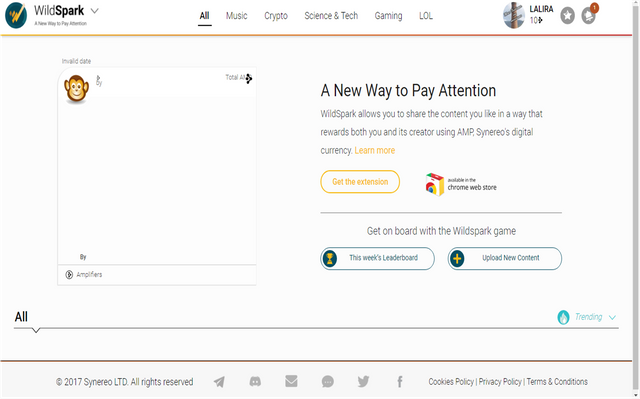Click the Invalid date label
The image size is (640, 399).
[76, 61]
